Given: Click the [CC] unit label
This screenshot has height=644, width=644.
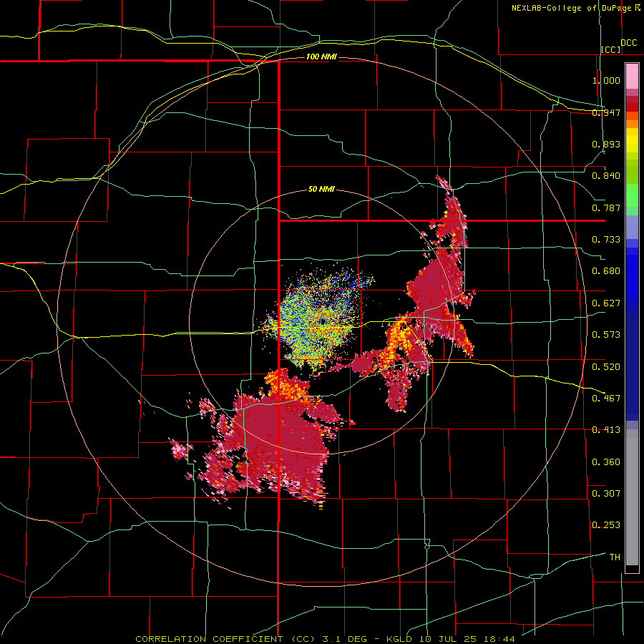Looking at the screenshot, I should 611,49.
